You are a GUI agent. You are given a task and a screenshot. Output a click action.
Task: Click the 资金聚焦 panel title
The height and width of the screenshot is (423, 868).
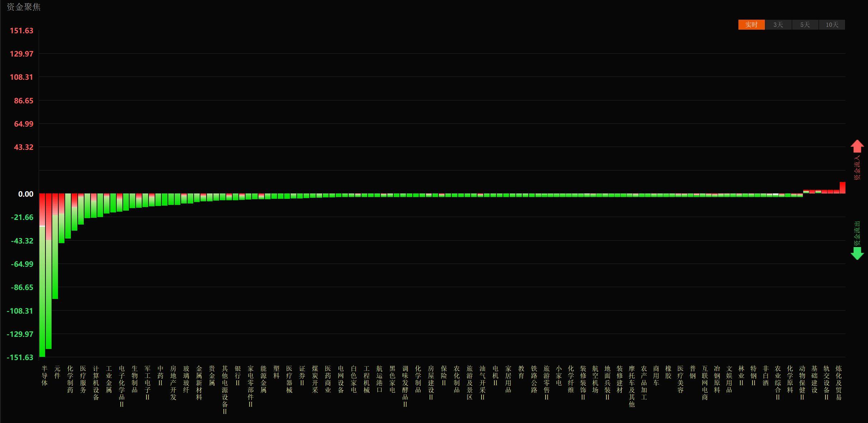point(24,7)
